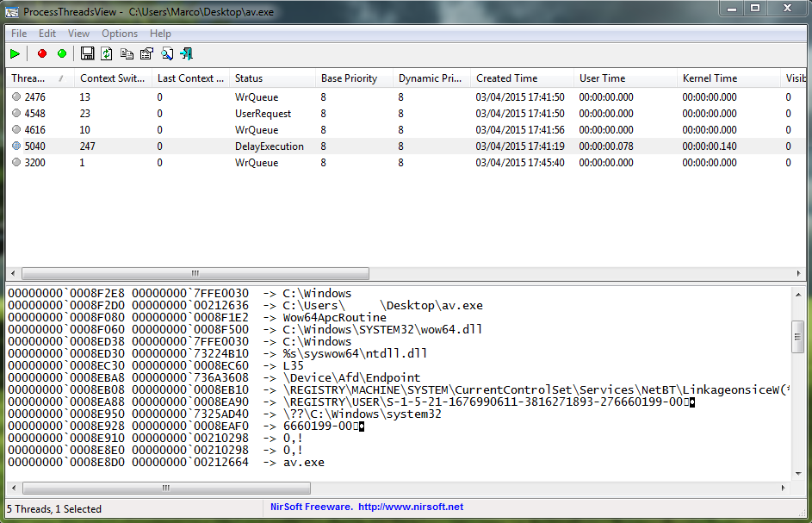Viewport: 812px width, 523px height.
Task: Click the green circle resume-thread icon
Action: click(62, 53)
